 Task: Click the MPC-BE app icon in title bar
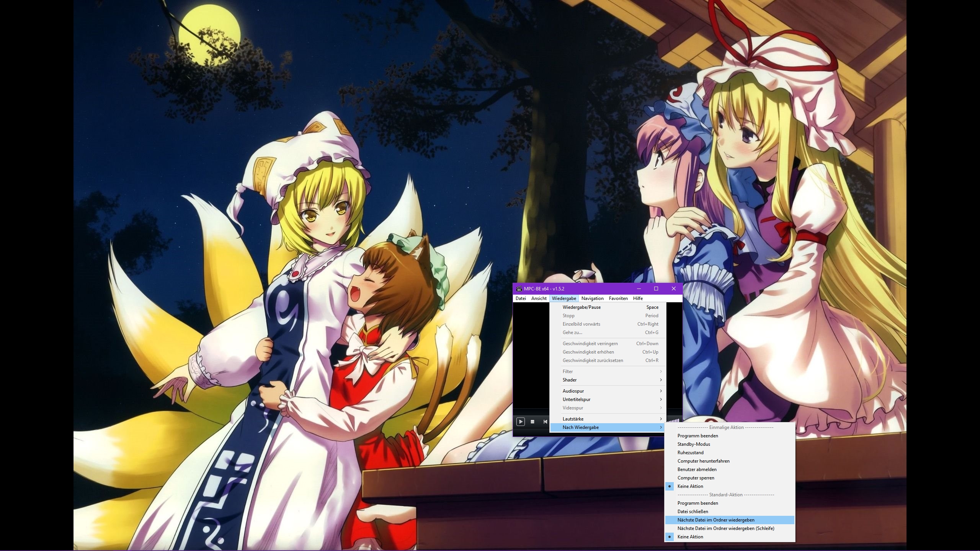coord(519,289)
